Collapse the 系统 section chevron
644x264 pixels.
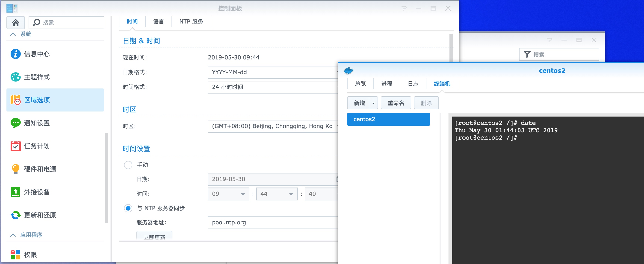[x=13, y=34]
